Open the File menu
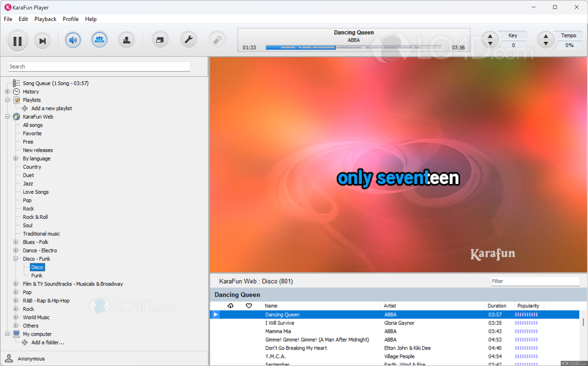Image resolution: width=588 pixels, height=366 pixels. click(x=8, y=19)
